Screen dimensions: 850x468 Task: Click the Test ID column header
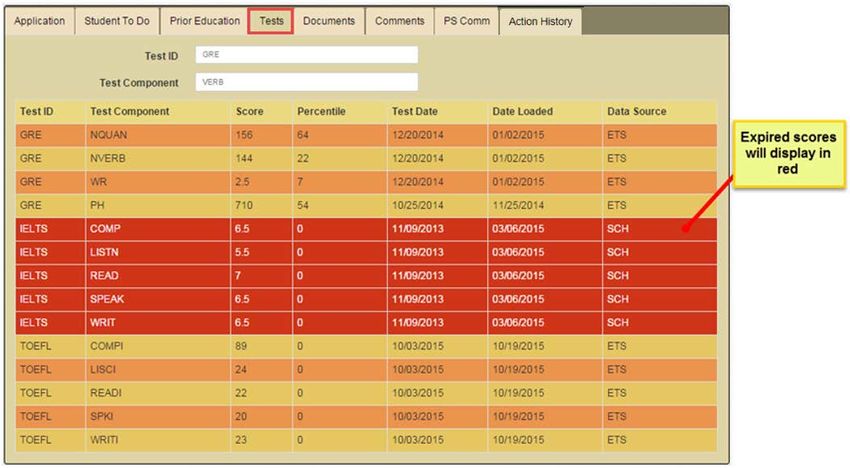tap(50, 111)
